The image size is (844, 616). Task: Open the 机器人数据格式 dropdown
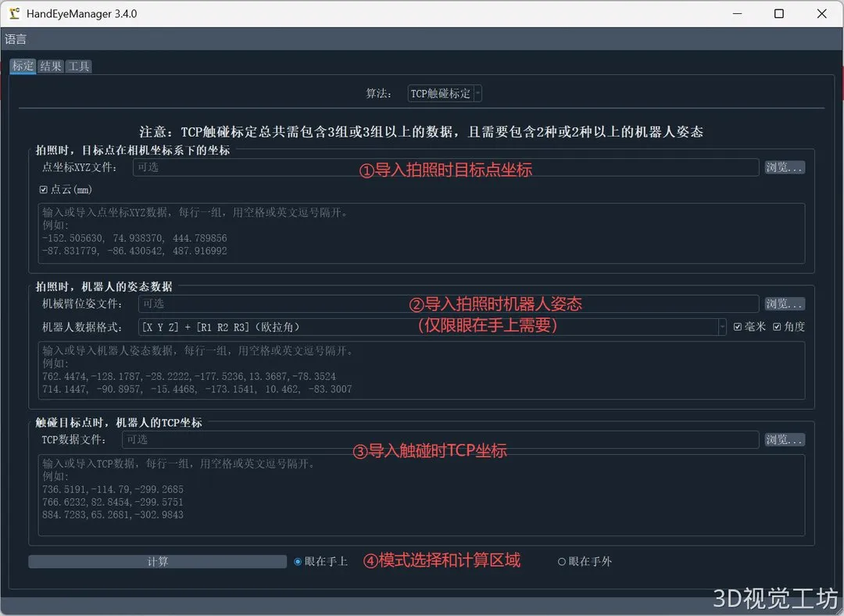click(x=432, y=327)
